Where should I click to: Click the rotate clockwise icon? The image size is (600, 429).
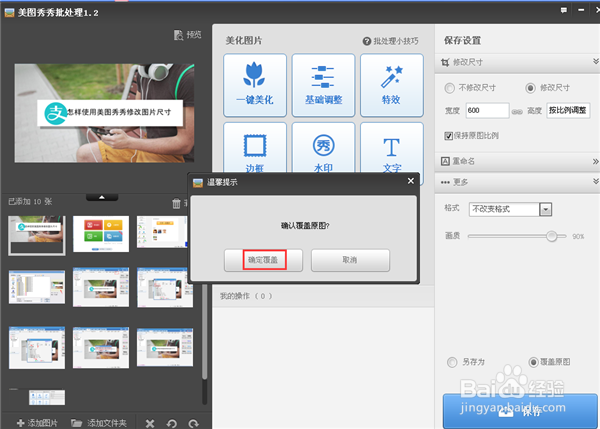coord(194,423)
